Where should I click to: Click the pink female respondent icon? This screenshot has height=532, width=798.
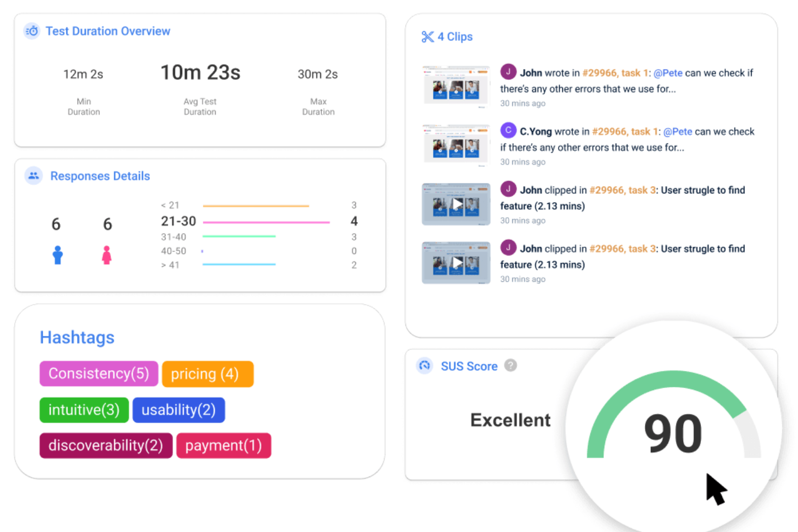point(107,255)
